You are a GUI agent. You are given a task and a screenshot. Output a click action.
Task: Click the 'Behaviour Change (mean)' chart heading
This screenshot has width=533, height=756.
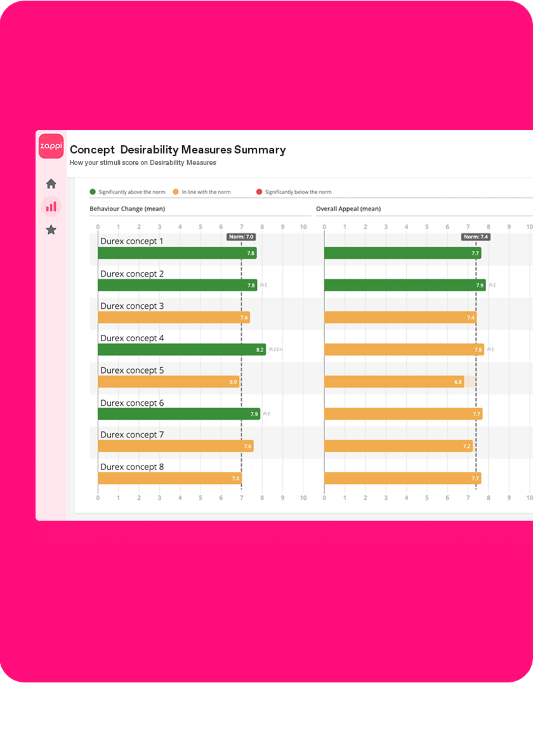pos(127,209)
